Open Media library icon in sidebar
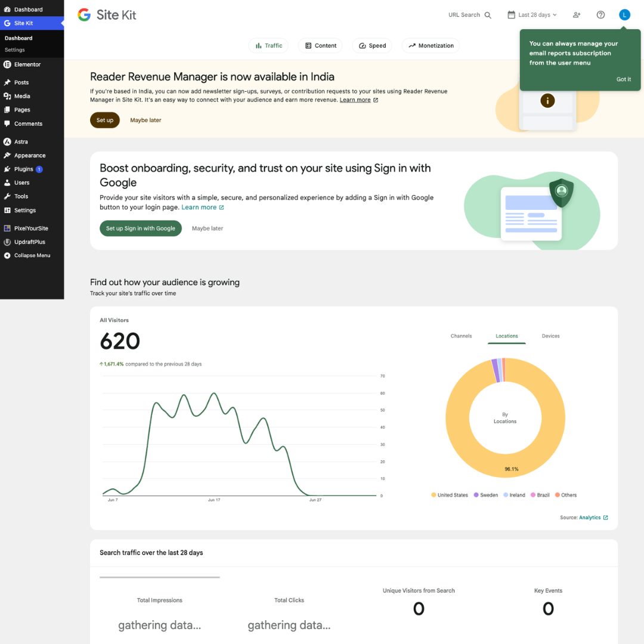The height and width of the screenshot is (644, 644). pyautogui.click(x=7, y=96)
